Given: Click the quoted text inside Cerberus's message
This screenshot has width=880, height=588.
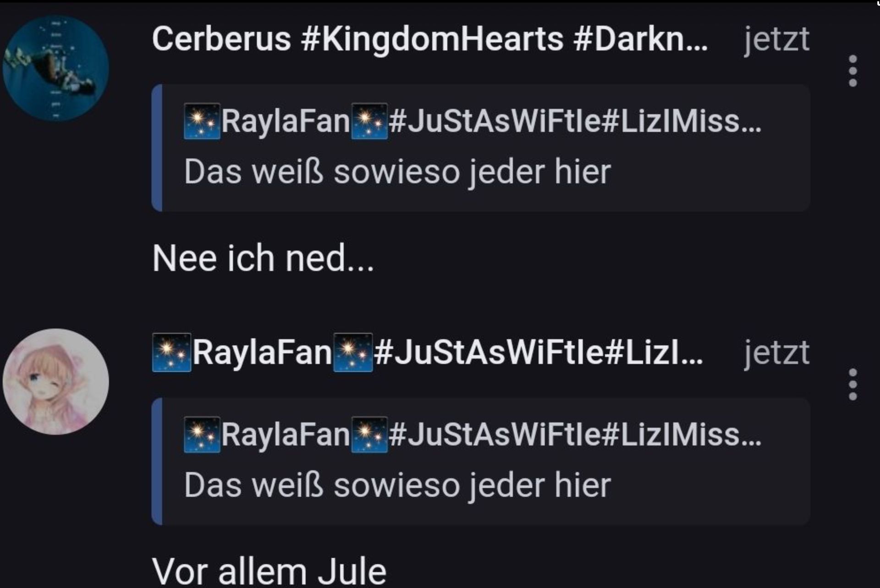Looking at the screenshot, I should pos(397,172).
